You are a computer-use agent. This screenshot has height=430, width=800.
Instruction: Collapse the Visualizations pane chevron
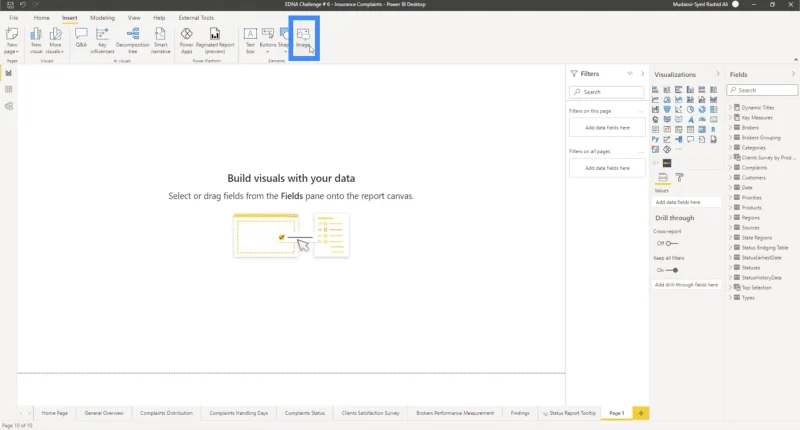click(x=717, y=74)
